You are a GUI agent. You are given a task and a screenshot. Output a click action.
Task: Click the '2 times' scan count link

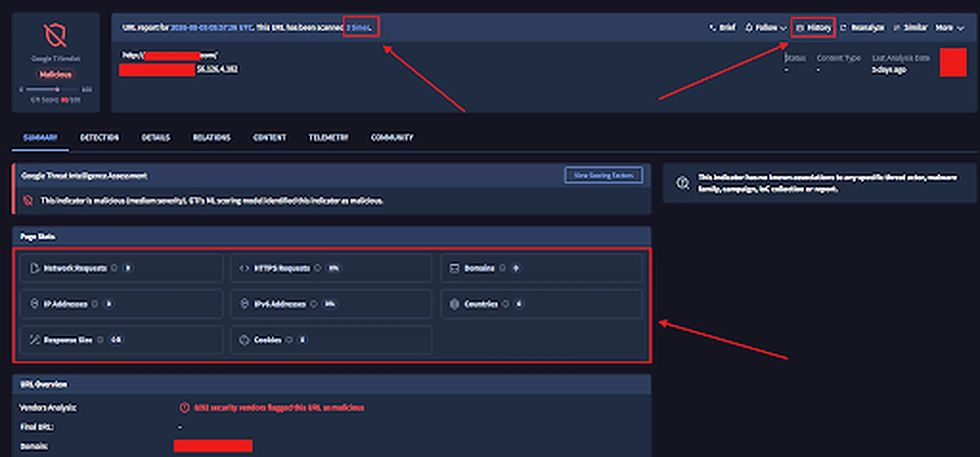coord(359,27)
